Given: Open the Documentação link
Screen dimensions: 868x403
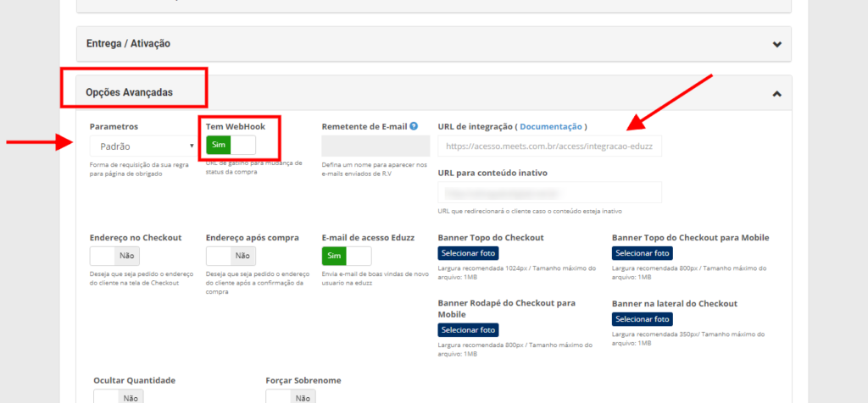Looking at the screenshot, I should point(551,127).
